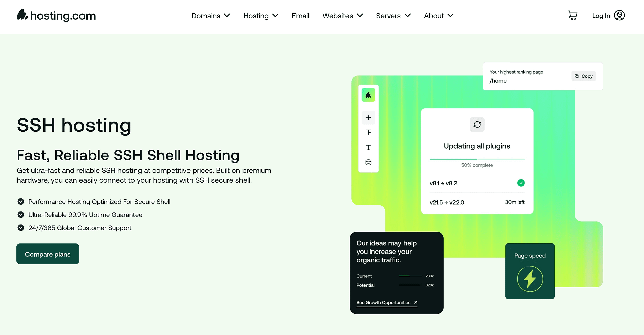Click the hosting.com logo icon in the sidebar
The height and width of the screenshot is (335, 644).
(x=368, y=95)
